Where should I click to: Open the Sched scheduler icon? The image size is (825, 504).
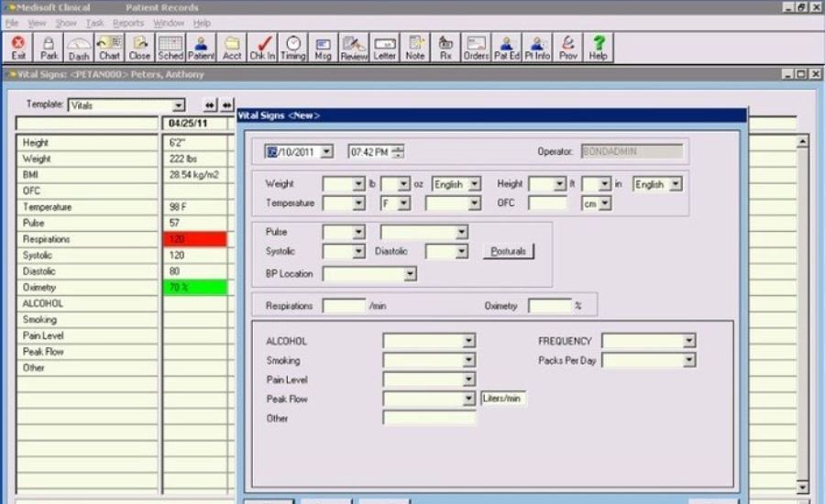[170, 48]
